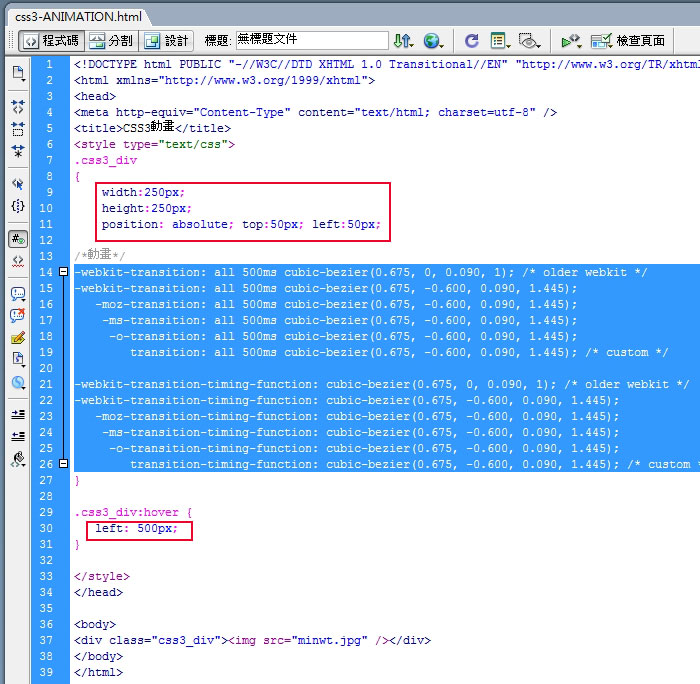The height and width of the screenshot is (684, 700).
Task: Click the -ms-transition-timing-function line
Action: pyautogui.click(x=361, y=432)
